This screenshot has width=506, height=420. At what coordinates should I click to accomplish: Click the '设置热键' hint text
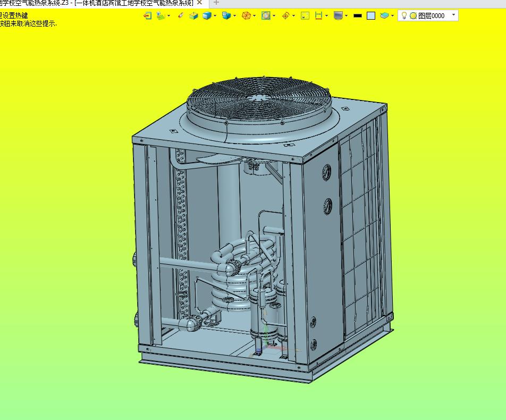(15, 15)
